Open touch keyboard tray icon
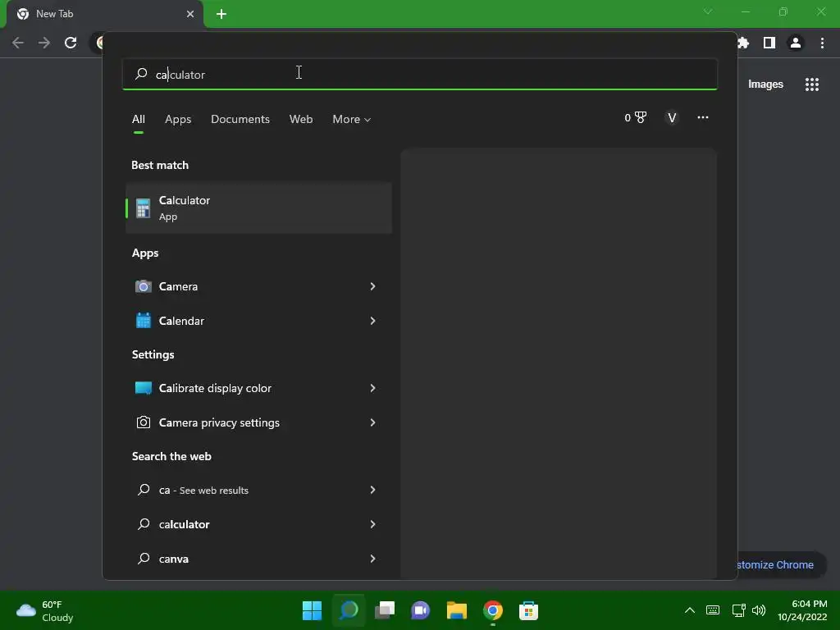 [x=713, y=610]
